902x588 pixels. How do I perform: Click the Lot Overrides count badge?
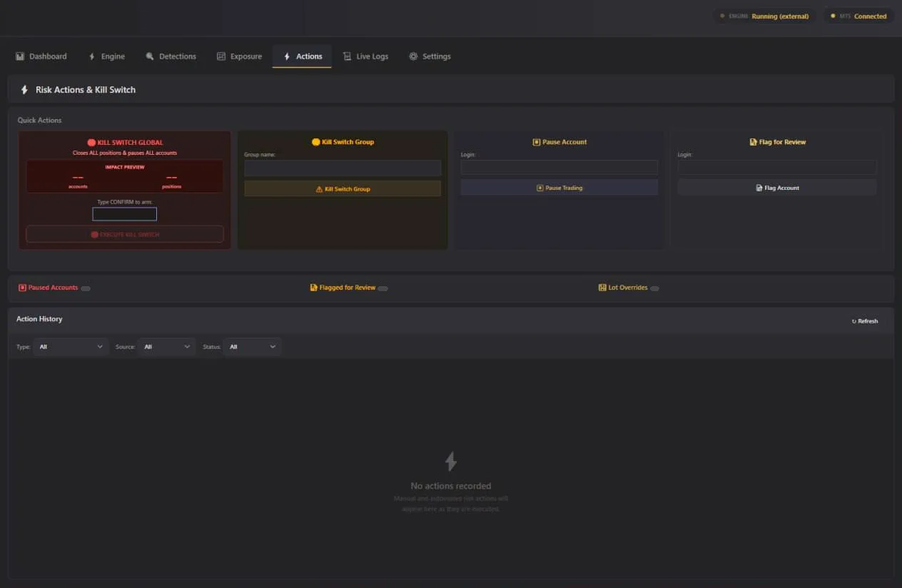coord(654,288)
